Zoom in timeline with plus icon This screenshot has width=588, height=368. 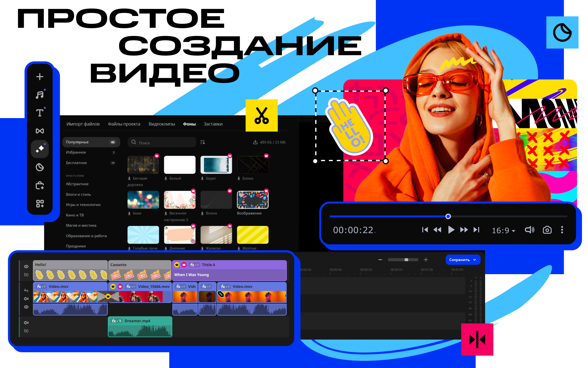tap(426, 260)
